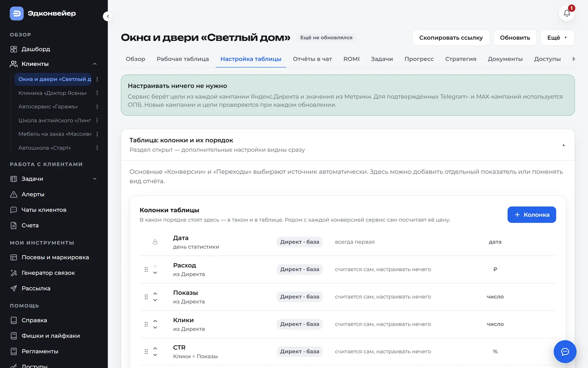Click the Ещё не обновлялся status badge
Viewport: 588px width, 368px height.
(x=326, y=38)
